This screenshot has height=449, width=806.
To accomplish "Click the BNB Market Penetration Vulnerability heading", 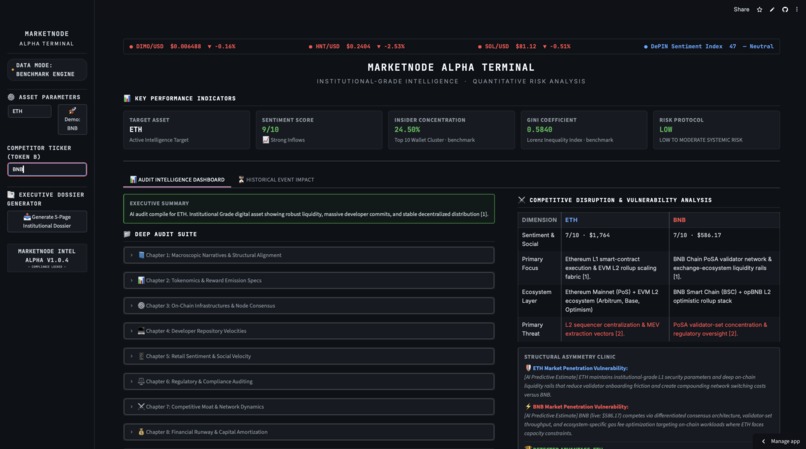I will (x=580, y=407).
